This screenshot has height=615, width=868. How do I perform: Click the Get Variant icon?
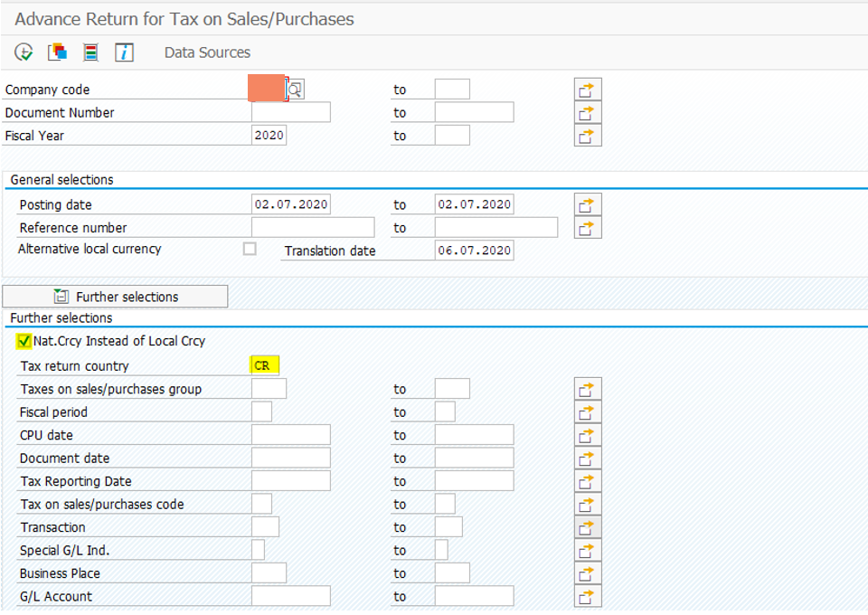[57, 52]
